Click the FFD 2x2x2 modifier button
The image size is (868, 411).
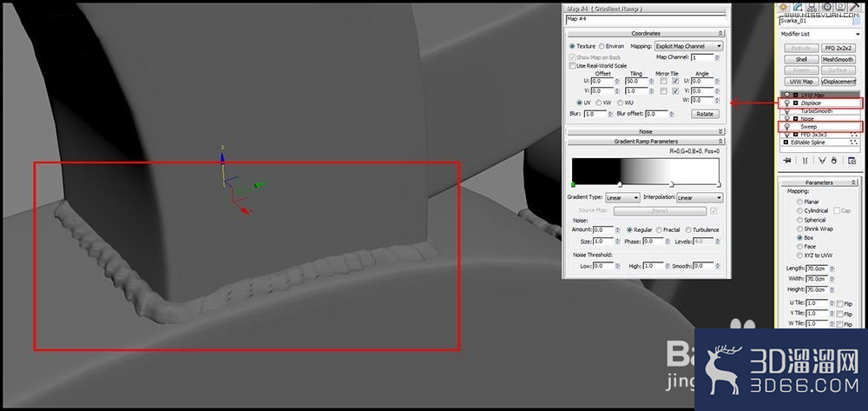click(838, 48)
